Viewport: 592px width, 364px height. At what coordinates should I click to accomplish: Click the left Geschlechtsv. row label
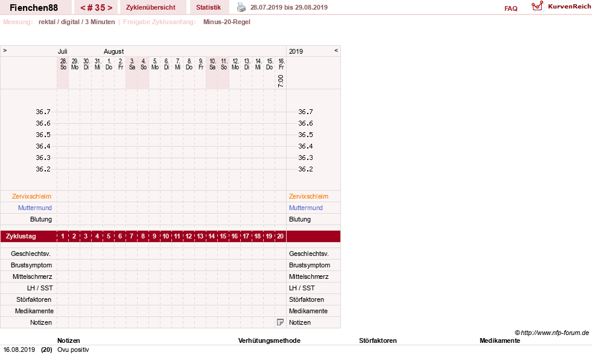(31, 254)
